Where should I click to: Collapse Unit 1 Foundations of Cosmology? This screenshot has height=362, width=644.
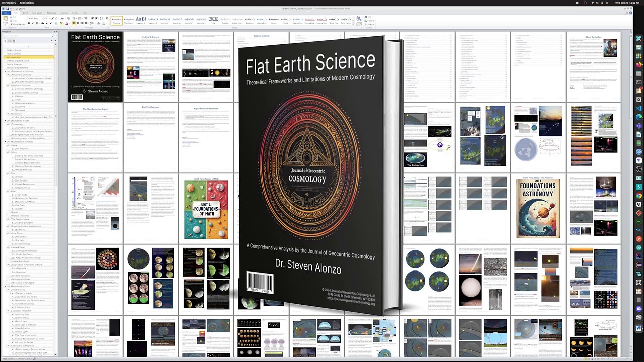[x=5, y=71]
